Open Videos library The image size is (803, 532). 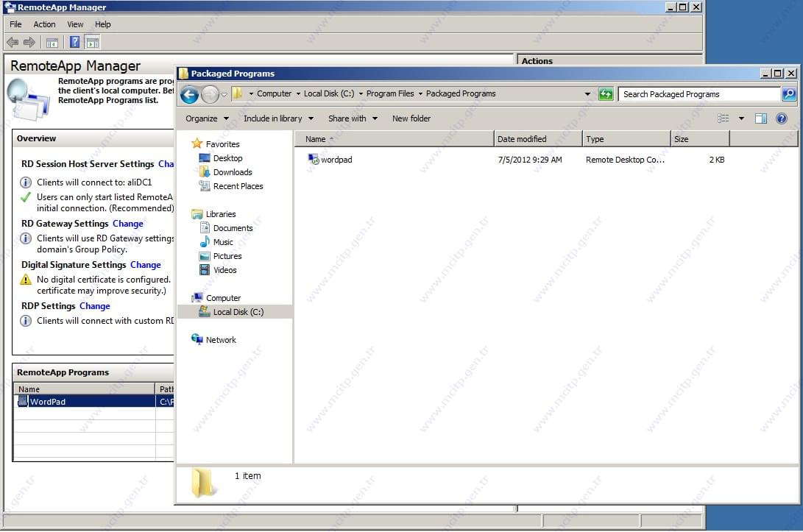[224, 270]
